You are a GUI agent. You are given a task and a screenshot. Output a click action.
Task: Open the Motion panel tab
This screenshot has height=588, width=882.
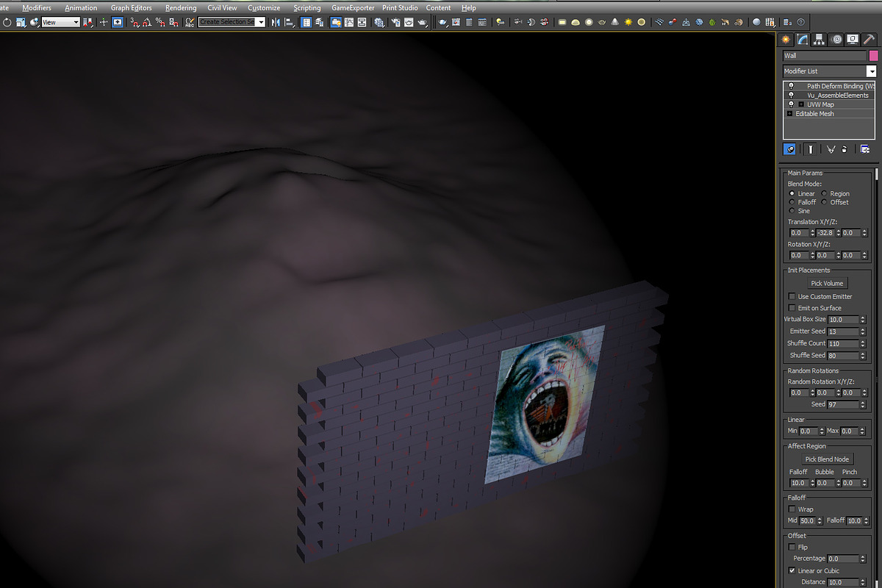click(836, 39)
